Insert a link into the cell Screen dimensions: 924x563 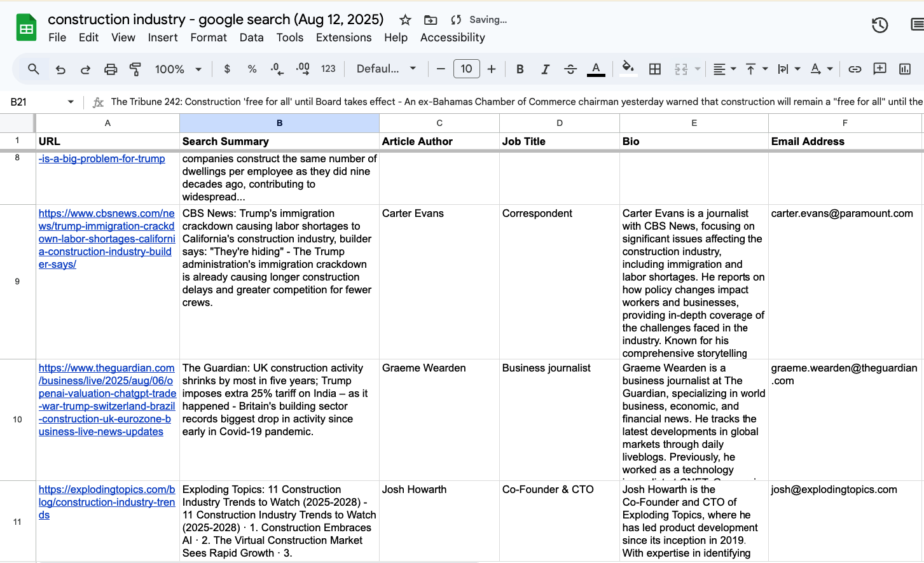855,68
